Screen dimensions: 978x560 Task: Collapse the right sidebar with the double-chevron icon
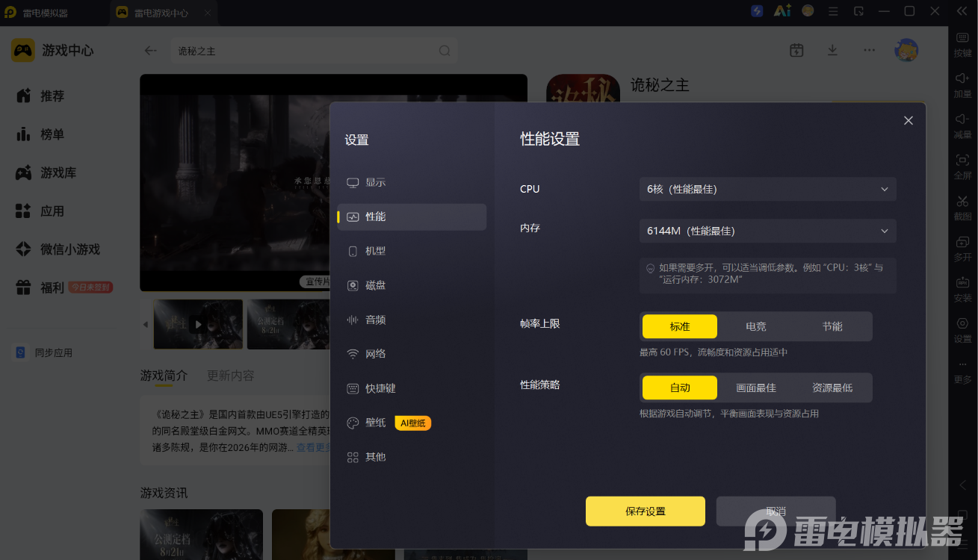(962, 11)
